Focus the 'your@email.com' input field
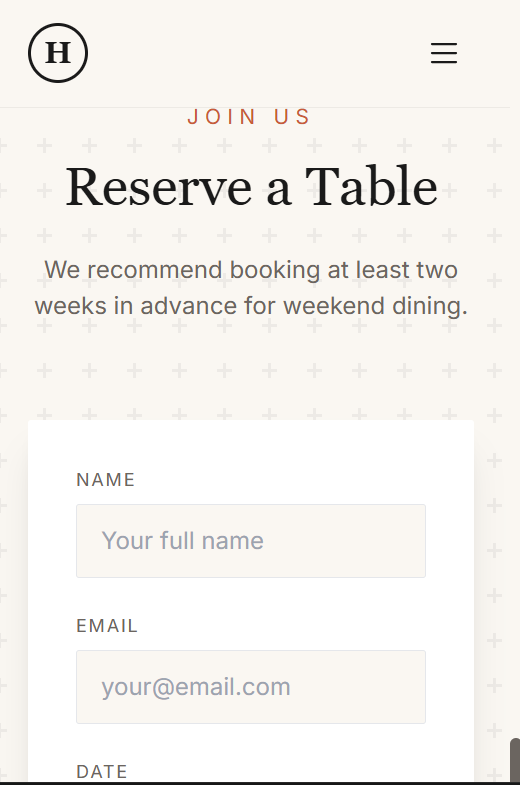The height and width of the screenshot is (785, 520). point(251,687)
